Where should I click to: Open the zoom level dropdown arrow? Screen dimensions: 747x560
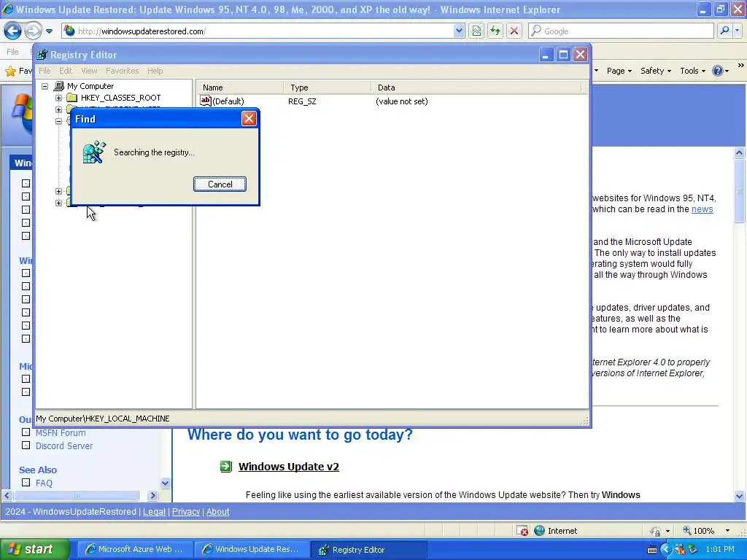(x=727, y=531)
